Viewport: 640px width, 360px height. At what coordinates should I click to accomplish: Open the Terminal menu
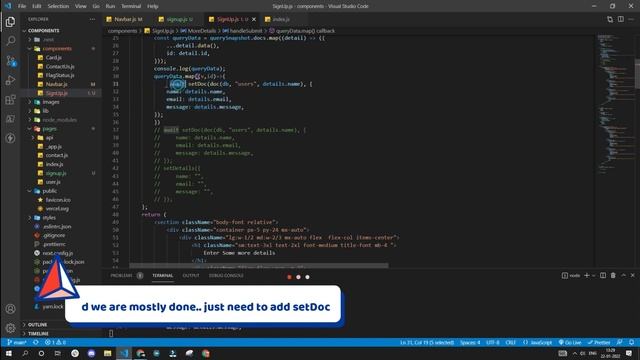coord(131,6)
